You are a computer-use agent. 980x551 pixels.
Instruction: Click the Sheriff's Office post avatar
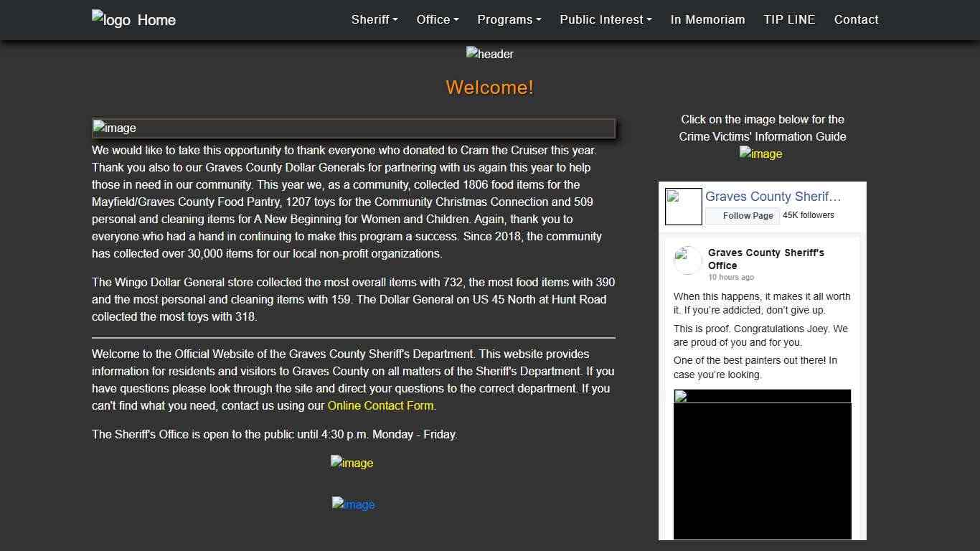[687, 260]
